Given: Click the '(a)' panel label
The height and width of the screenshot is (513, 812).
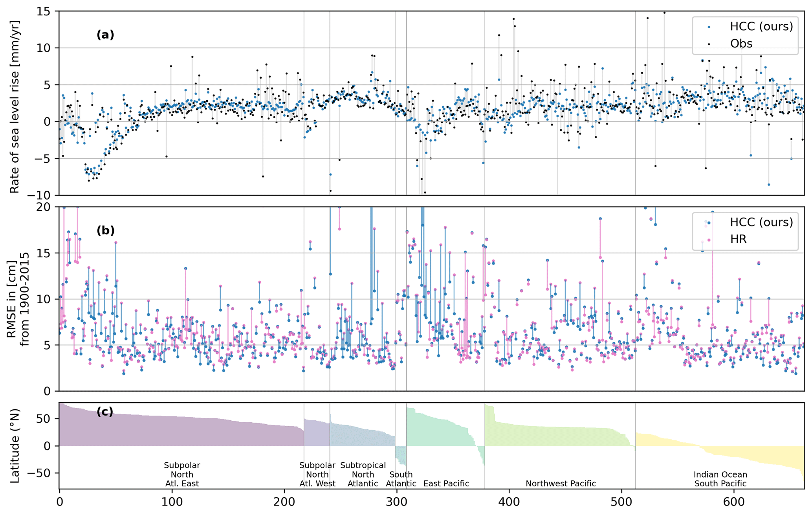Looking at the screenshot, I should click(105, 35).
